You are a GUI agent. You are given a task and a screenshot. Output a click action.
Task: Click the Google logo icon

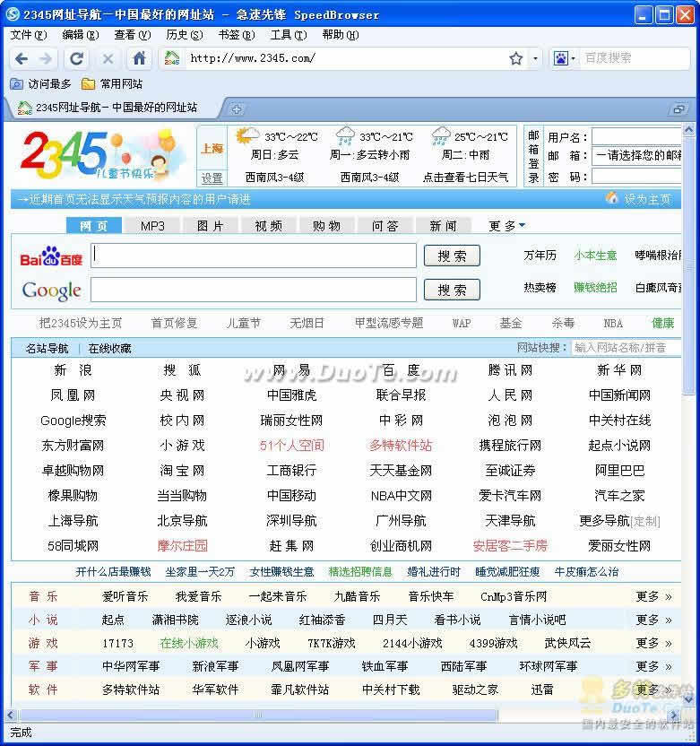tap(51, 291)
